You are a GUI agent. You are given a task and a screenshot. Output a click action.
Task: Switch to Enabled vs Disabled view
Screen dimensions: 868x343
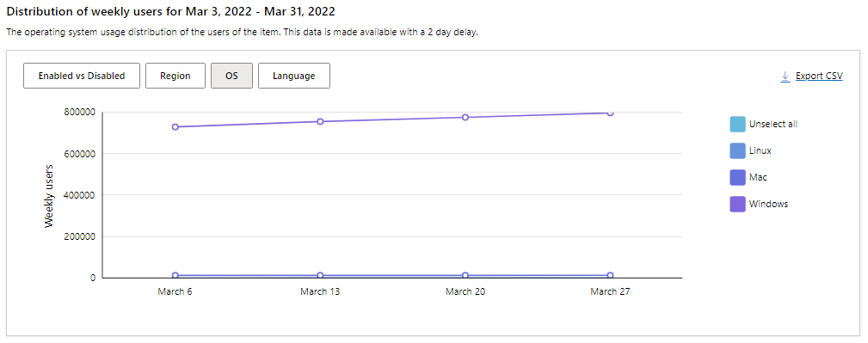click(x=82, y=76)
